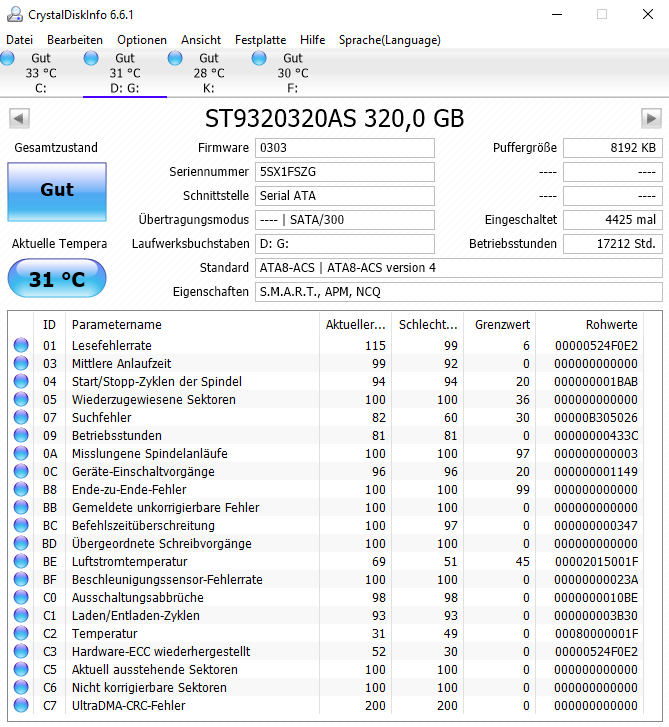Click the Eingeschaltet field 4425 mal
669x727 pixels.
point(612,220)
